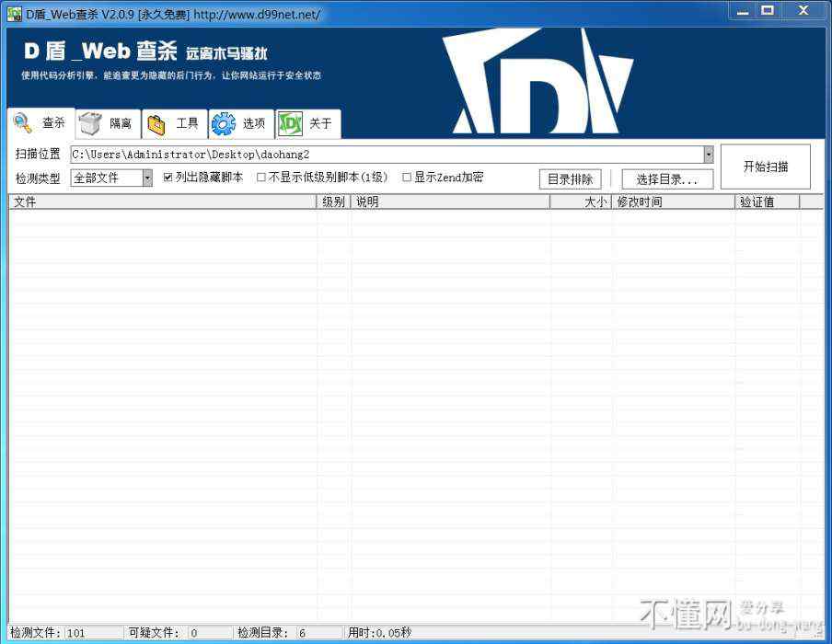Screen dimensions: 832x644
Task: Click the magnifier icon on 查杀 tab
Action: point(22,123)
